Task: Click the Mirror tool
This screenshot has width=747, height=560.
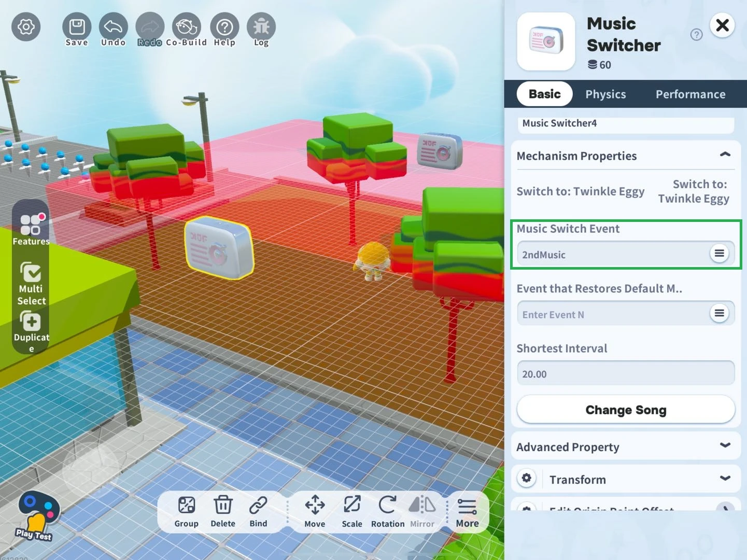Action: [x=422, y=512]
